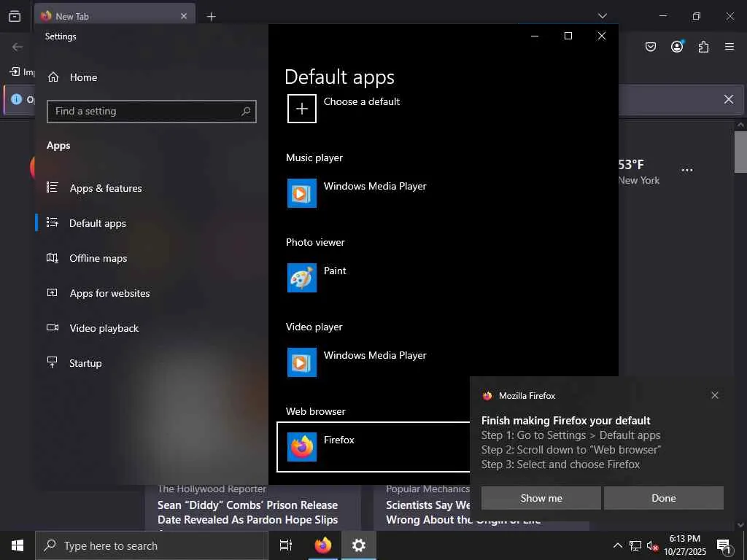The height and width of the screenshot is (560, 747).
Task: Click the 53°F New York weather widget
Action: click(x=638, y=172)
